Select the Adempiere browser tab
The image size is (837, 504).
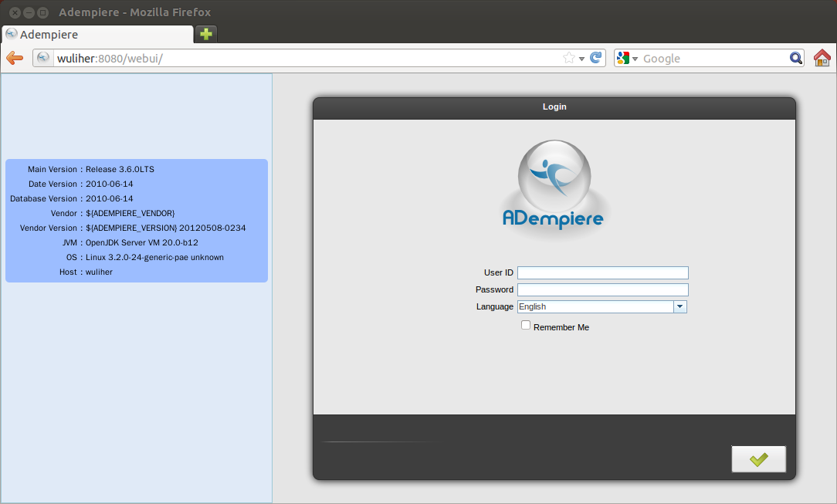97,35
